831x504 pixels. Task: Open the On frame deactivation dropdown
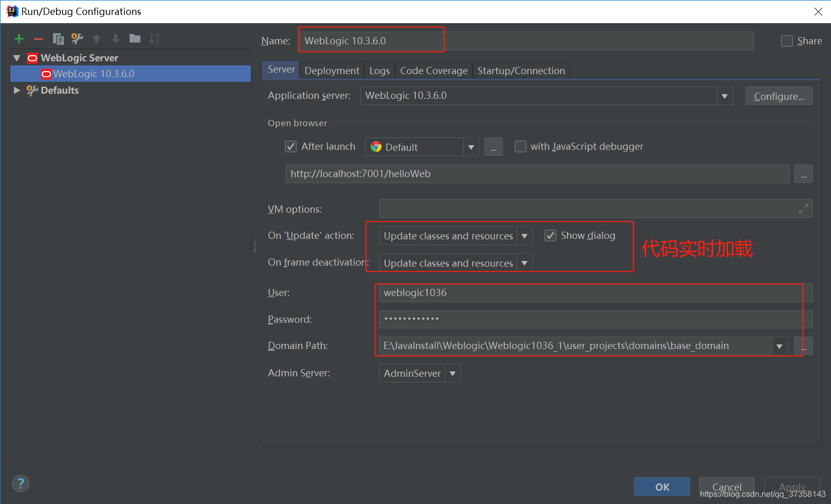pos(524,263)
